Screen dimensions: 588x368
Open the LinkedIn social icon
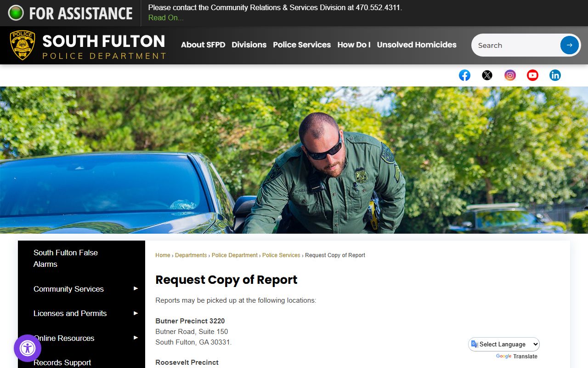click(x=555, y=75)
